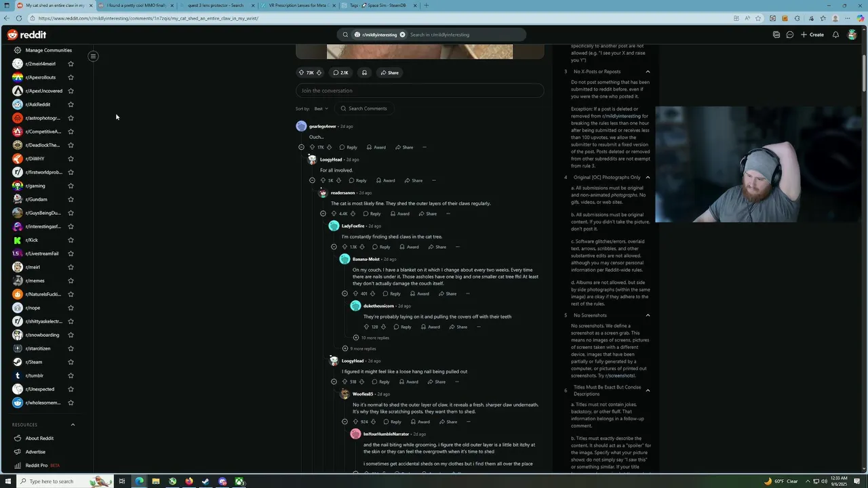Screen dimensions: 868x488
Task: Go to Reddit home via logo
Action: [x=27, y=35]
